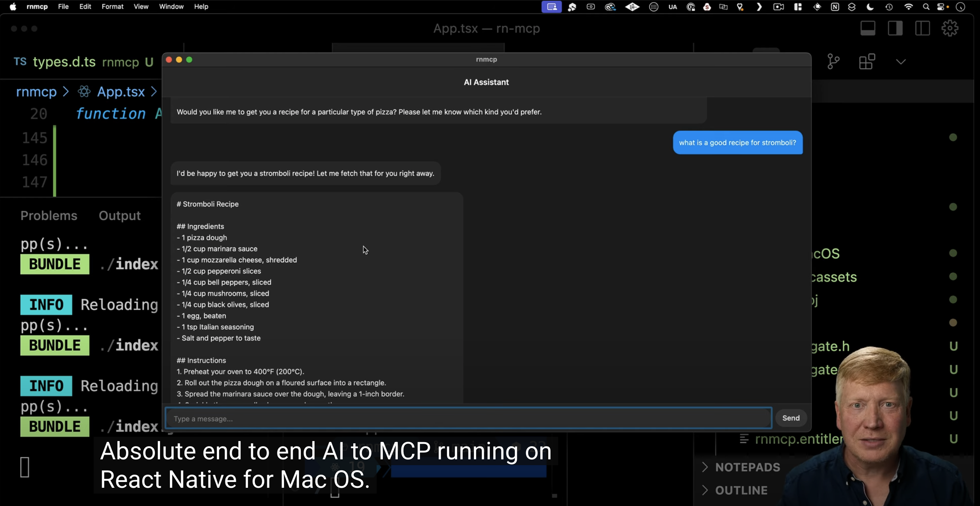Click the 'I'd be happy to get you' reply
Screen dimensions: 980x506
(305, 174)
